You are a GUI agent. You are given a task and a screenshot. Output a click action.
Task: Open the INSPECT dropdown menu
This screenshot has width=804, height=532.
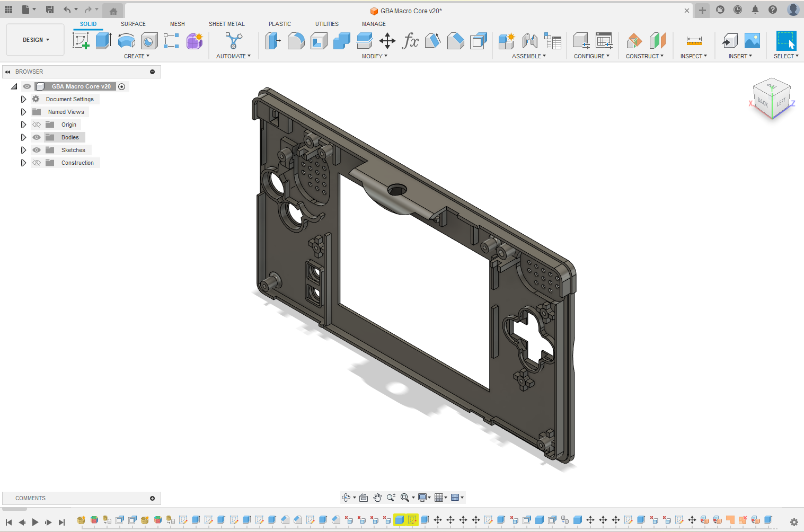(x=694, y=56)
